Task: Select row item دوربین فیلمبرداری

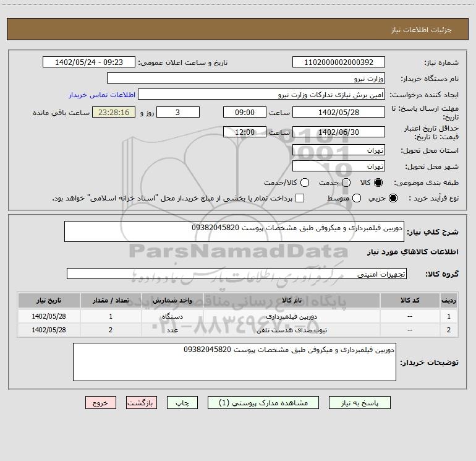Action: point(291,316)
